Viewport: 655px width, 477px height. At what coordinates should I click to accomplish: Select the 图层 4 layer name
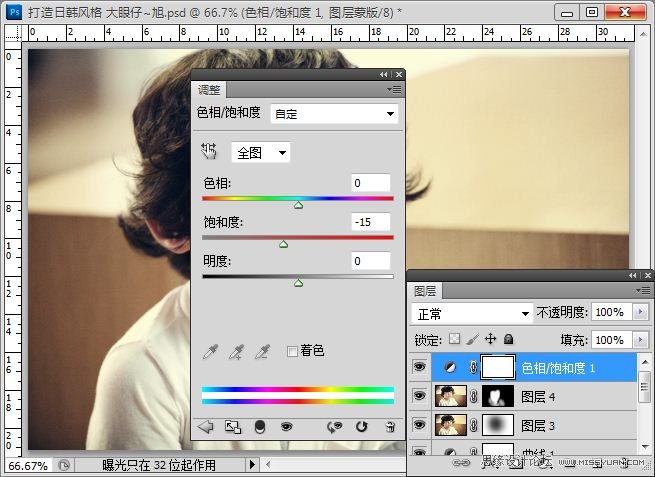538,397
